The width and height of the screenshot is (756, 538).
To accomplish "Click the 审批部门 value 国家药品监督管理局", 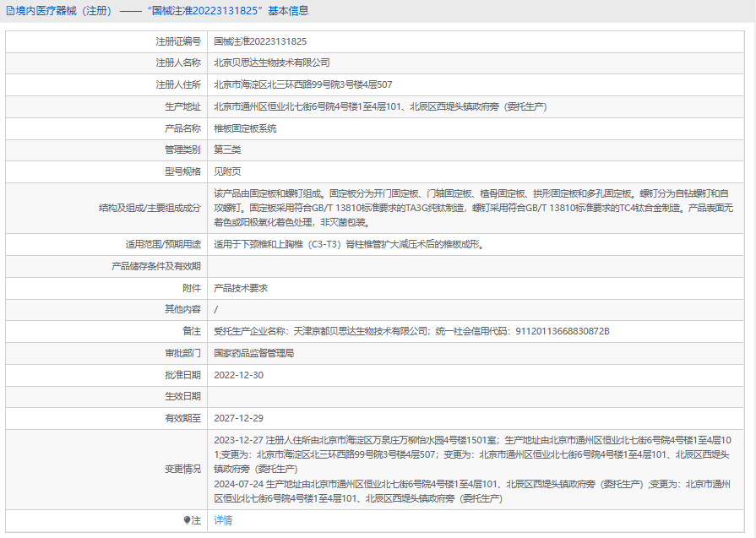I will 254,353.
